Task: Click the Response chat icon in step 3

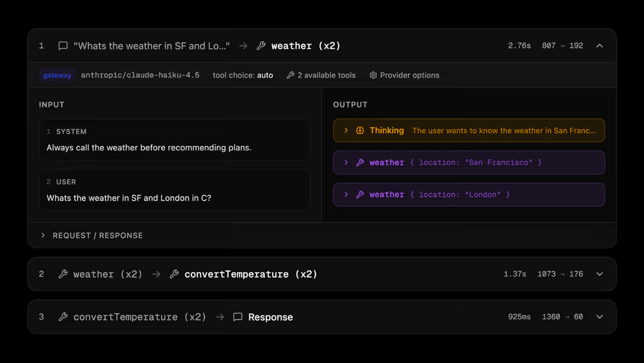Action: [x=238, y=317]
